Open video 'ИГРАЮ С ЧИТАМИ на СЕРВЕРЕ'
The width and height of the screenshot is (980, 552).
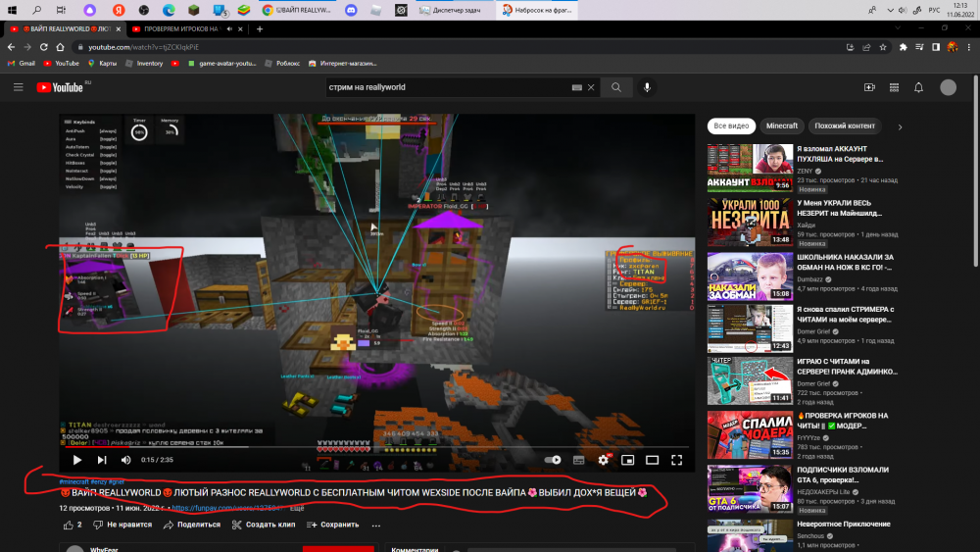click(x=847, y=367)
